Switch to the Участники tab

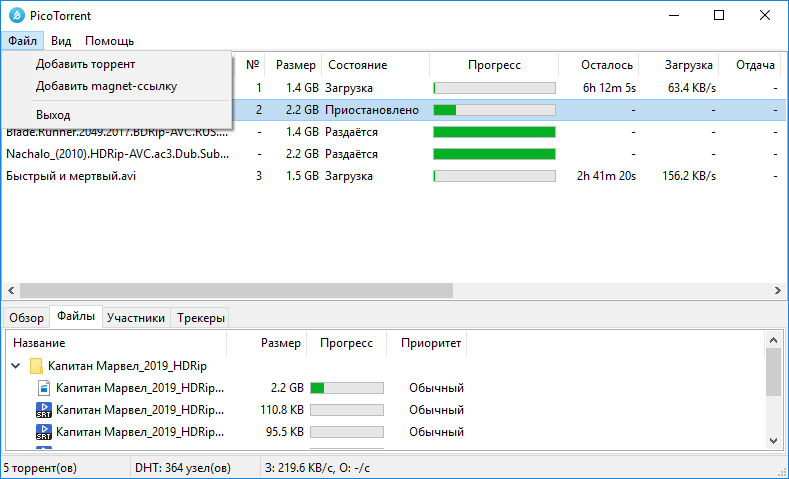(x=136, y=318)
